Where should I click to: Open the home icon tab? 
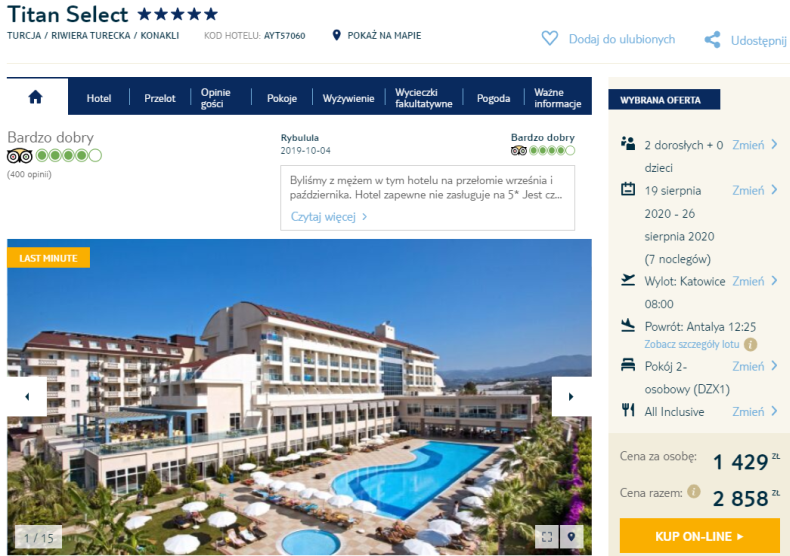point(36,97)
